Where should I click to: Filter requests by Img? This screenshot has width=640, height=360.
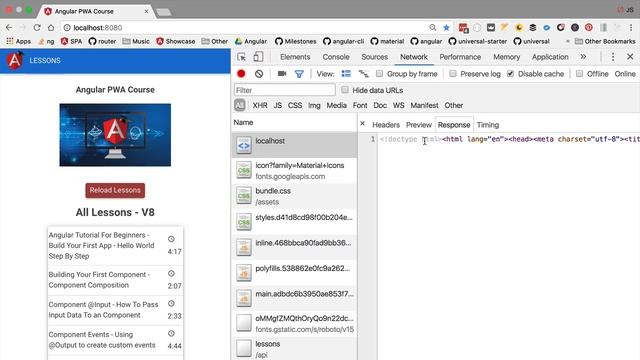314,105
